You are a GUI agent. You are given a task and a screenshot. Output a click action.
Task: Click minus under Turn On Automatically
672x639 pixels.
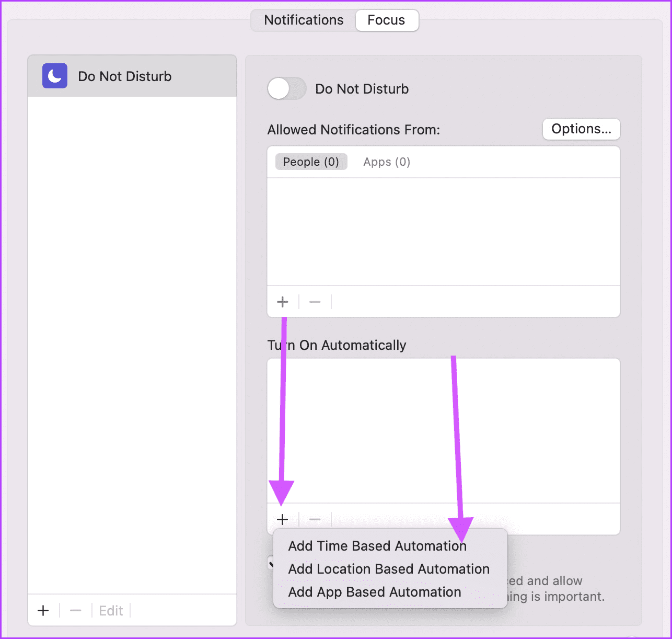(x=315, y=519)
